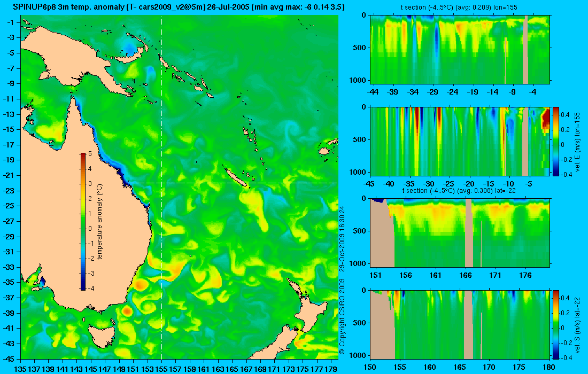Screen dimensions: 588x374
Task: Click the copyright CSIRO 2009 text
Action: [x=342, y=317]
